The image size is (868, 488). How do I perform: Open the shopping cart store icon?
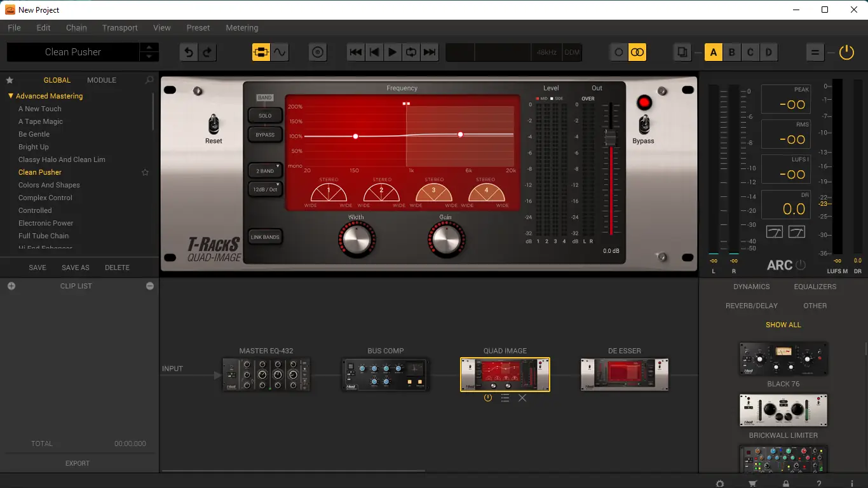click(x=752, y=483)
